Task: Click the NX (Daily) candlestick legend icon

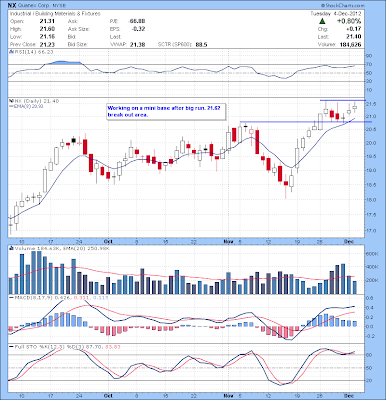Action: point(11,101)
